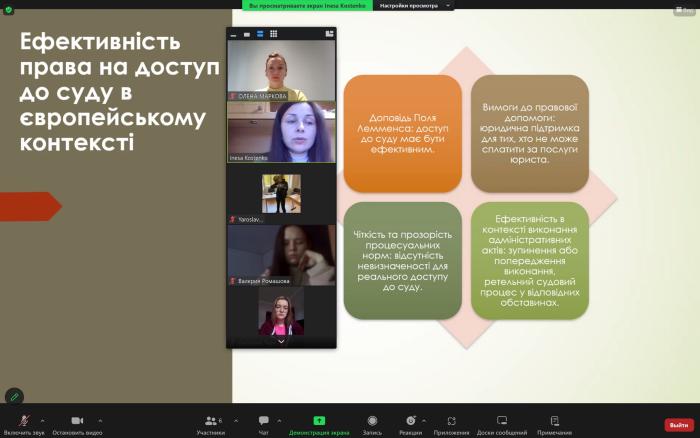Open the Чат chat panel
Viewport: 700px width, 438px height.
(264, 423)
